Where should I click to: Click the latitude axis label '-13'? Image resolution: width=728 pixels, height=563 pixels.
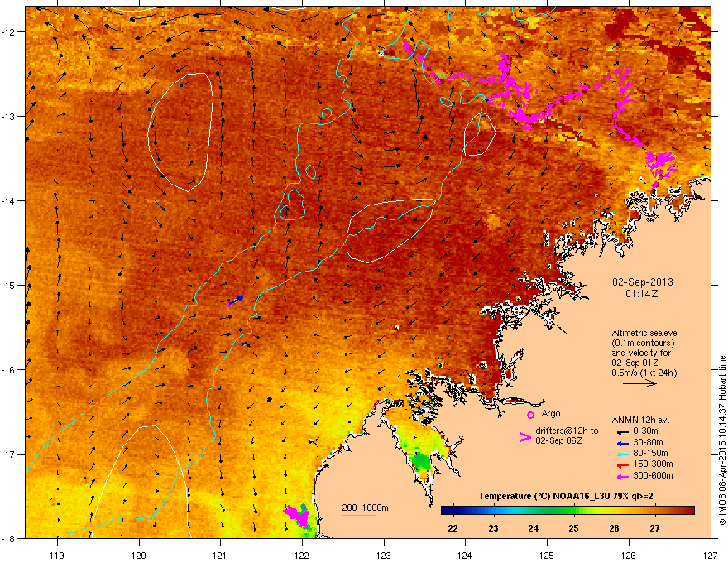pos(9,117)
